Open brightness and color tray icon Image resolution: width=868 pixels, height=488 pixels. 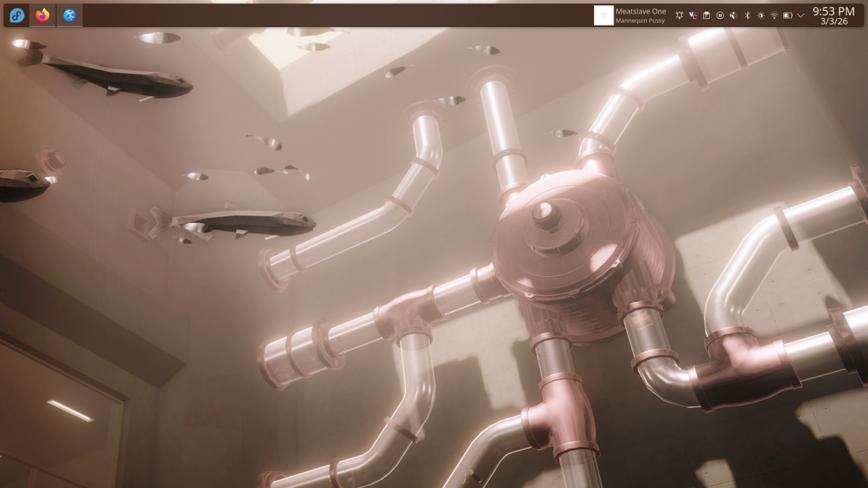click(x=760, y=16)
